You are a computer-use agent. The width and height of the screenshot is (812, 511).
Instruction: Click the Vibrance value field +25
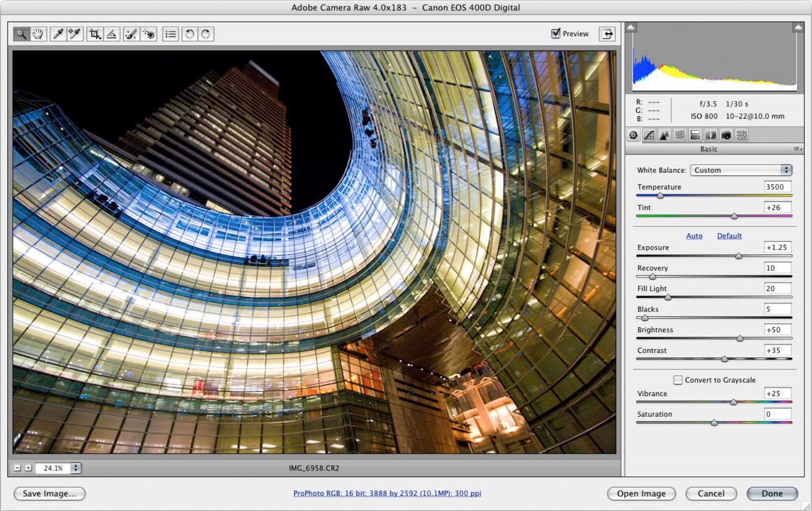click(x=777, y=393)
